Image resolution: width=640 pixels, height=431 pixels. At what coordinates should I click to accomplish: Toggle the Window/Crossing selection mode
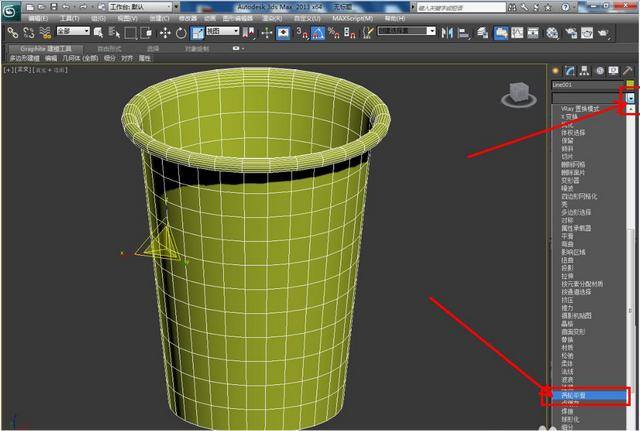pos(146,33)
